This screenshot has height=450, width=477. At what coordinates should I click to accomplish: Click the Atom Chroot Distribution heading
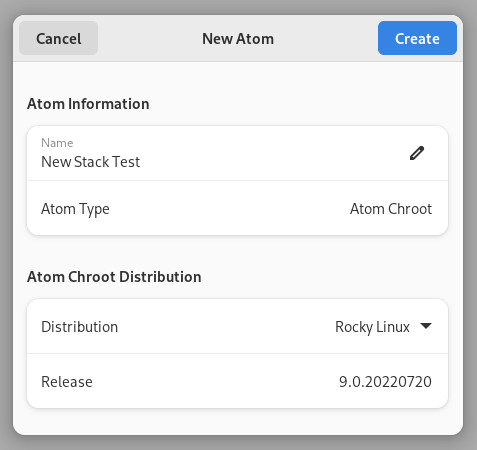tap(114, 277)
